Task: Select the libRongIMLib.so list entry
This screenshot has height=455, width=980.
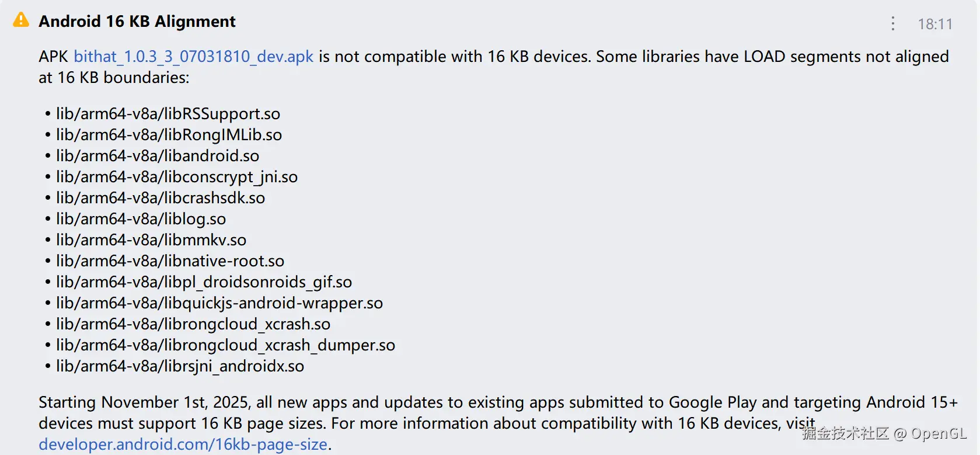Action: point(169,135)
